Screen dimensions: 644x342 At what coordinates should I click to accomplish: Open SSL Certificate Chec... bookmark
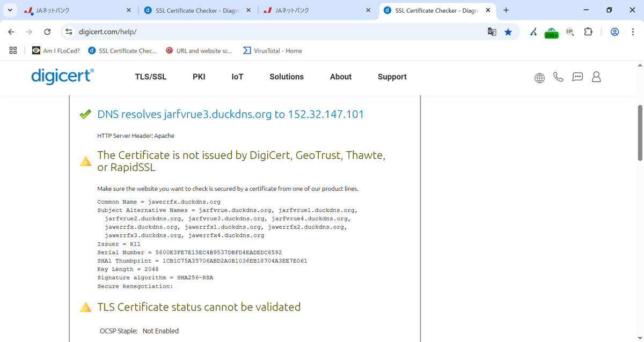pos(122,51)
